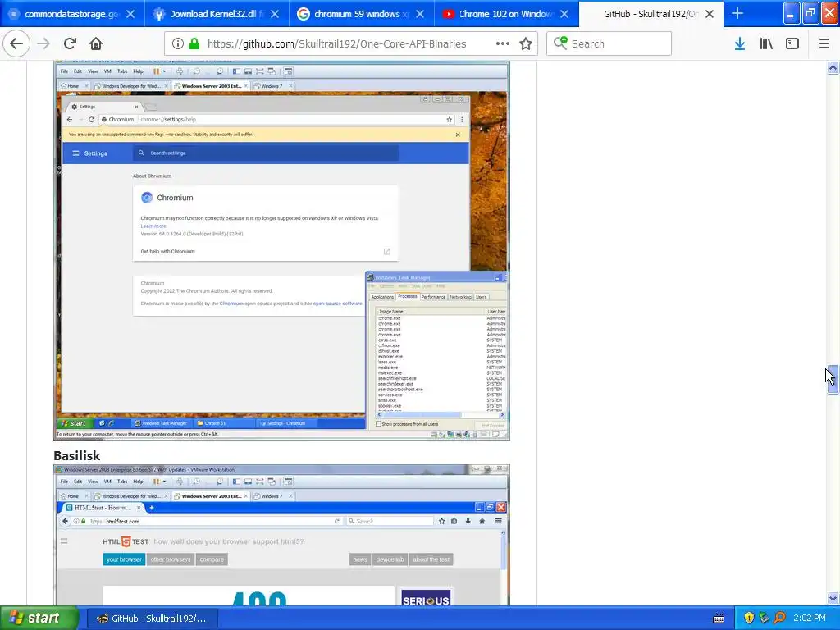840x630 pixels.
Task: Open the page actions three-dot menu
Action: (x=503, y=43)
